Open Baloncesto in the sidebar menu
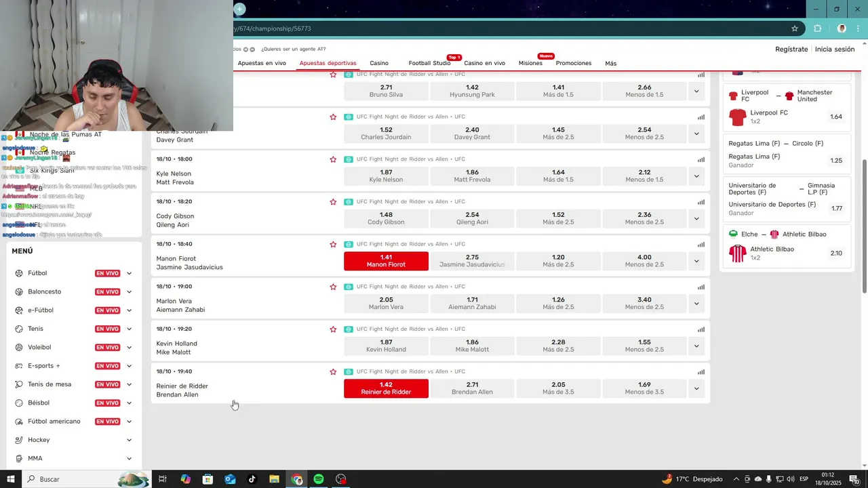The image size is (868, 488). tap(45, 291)
